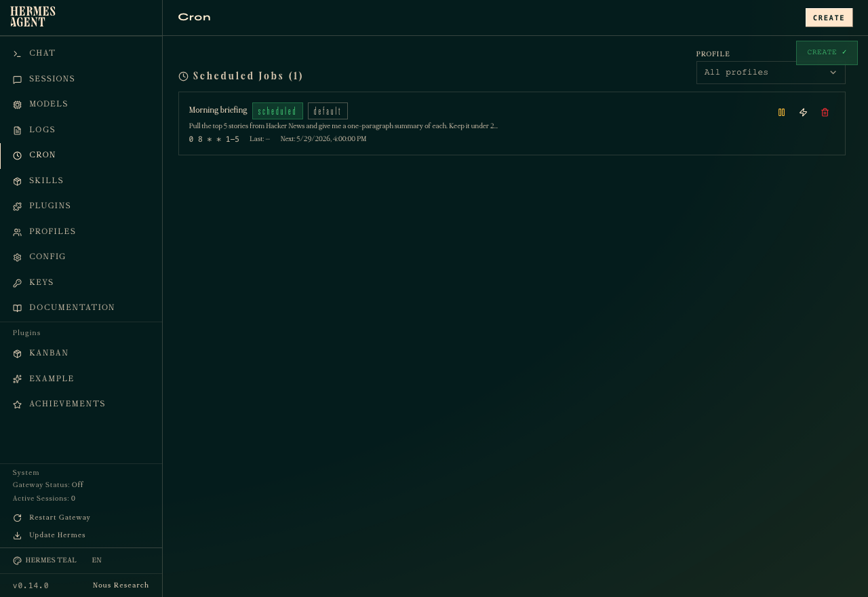Click the Example sparkle-puzzle icon
Viewport: 868px width, 597px height.
pyautogui.click(x=17, y=379)
